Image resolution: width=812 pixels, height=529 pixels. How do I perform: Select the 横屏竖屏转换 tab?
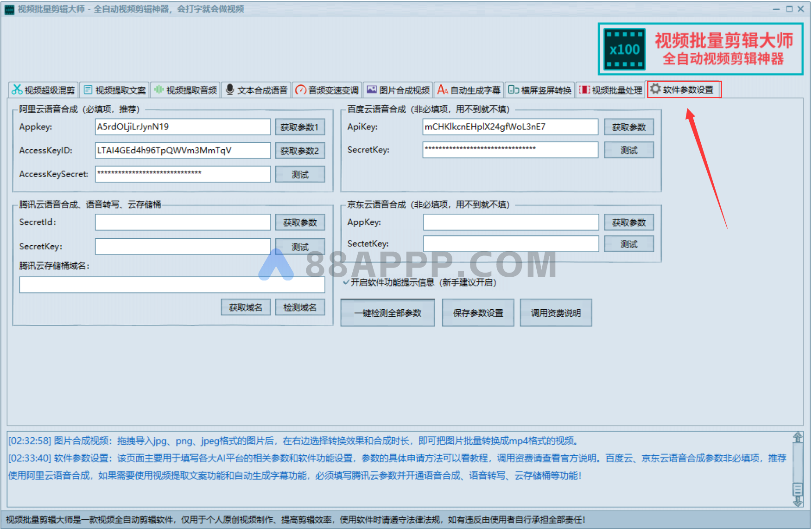click(x=540, y=90)
